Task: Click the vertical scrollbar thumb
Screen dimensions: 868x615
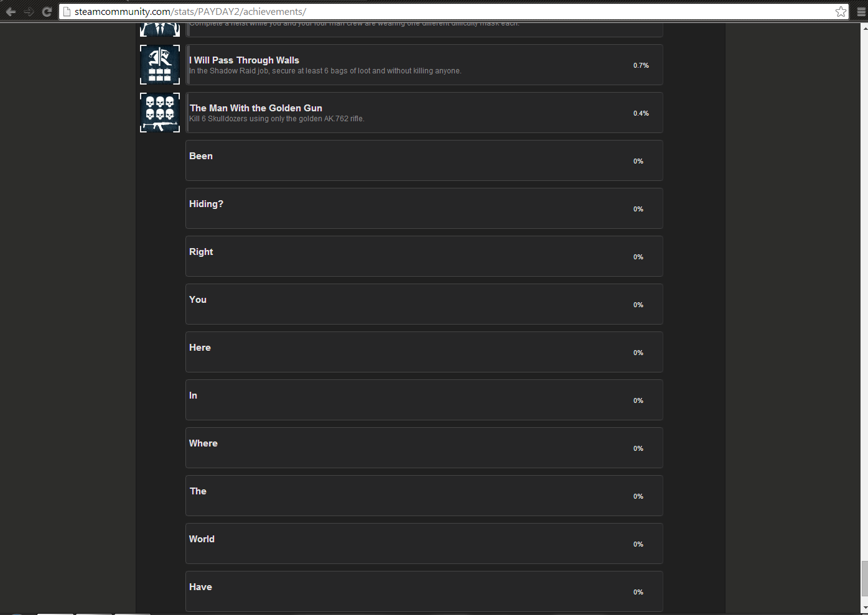Action: tap(864, 578)
